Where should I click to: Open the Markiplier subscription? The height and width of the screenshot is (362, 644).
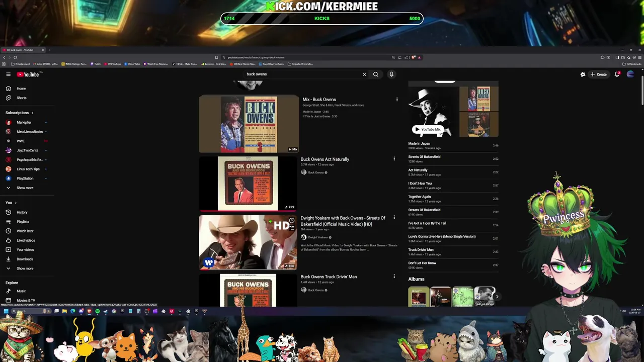click(x=27, y=122)
